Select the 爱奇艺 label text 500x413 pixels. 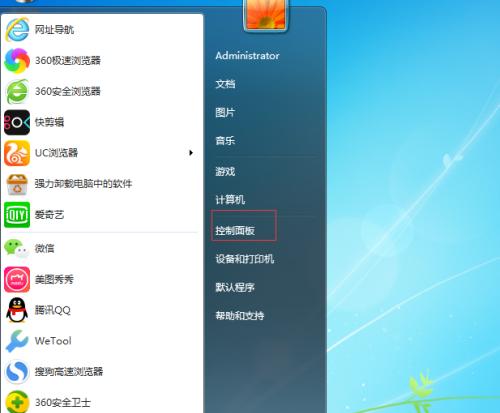pyautogui.click(x=49, y=215)
